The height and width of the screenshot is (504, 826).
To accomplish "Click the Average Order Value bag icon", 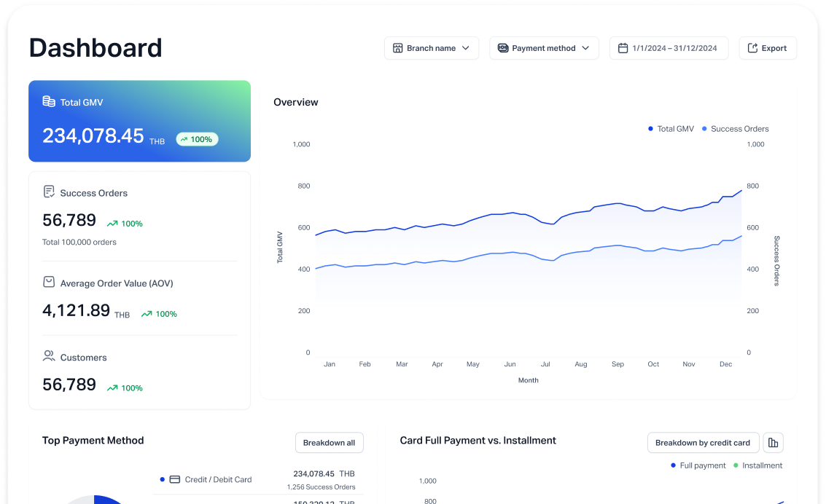I will pyautogui.click(x=49, y=283).
